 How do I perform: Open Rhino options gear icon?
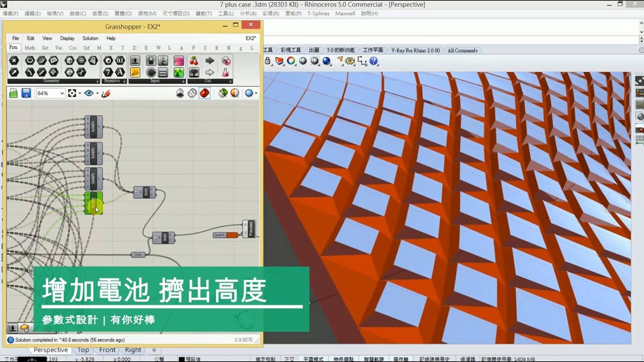pos(350,61)
